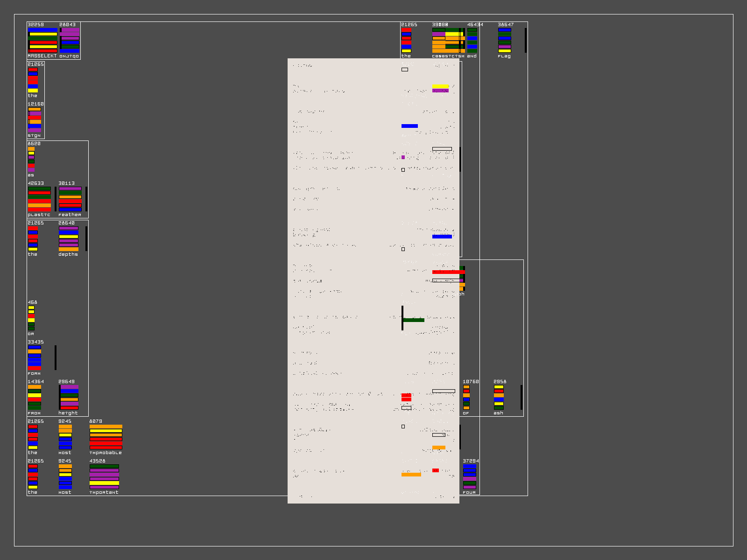Select the 'feather' word glyph
The height and width of the screenshot is (560, 747).
(x=70, y=199)
